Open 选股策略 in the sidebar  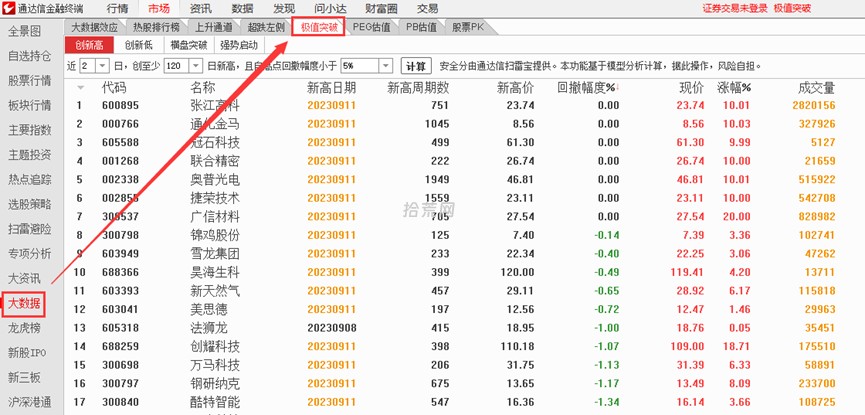(x=30, y=204)
